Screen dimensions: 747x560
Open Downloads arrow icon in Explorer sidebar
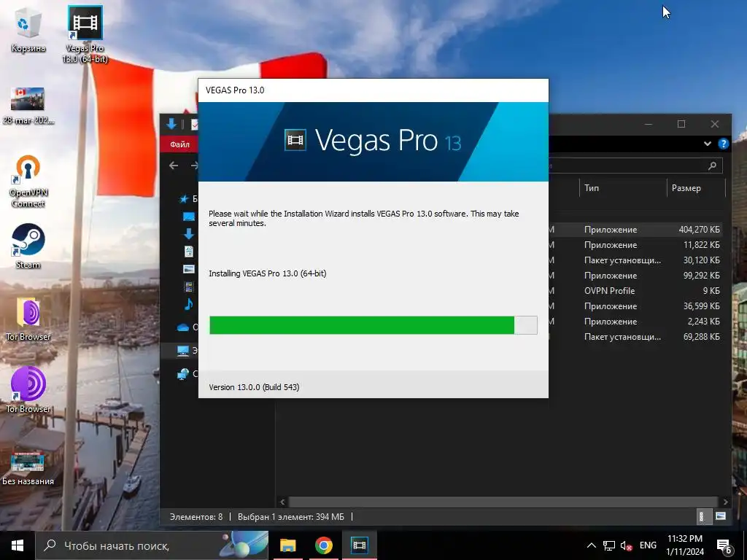pyautogui.click(x=189, y=234)
